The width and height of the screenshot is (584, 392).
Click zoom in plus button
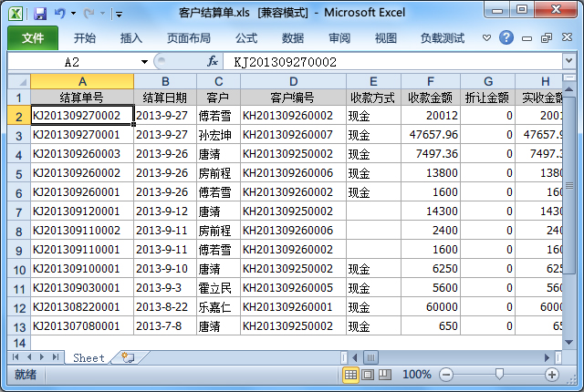552,375
